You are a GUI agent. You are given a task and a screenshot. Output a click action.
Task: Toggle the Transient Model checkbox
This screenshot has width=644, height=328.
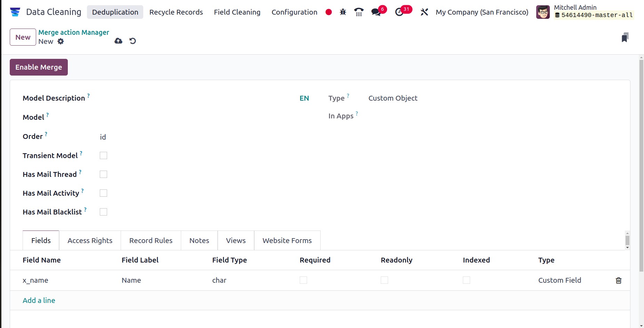(x=103, y=155)
